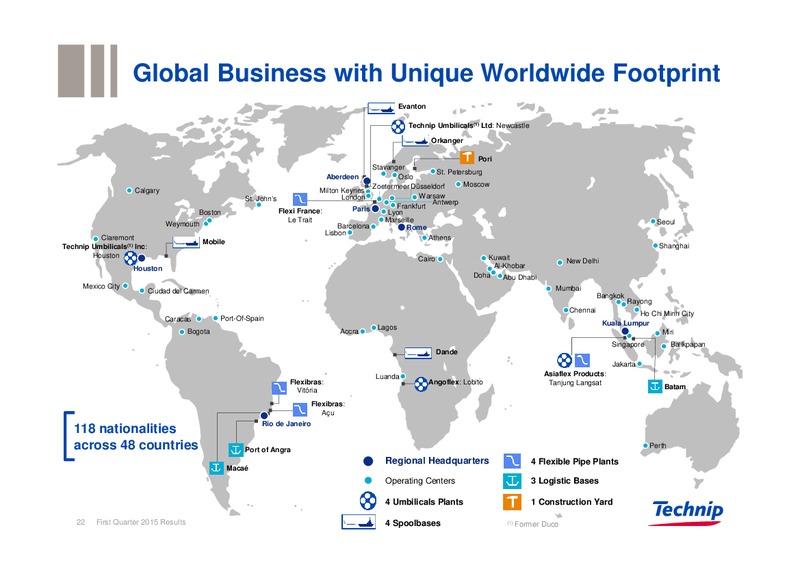Click the legend's 1 Construction Yard icon
Viewport: 800px width, 565px height.
click(x=512, y=502)
